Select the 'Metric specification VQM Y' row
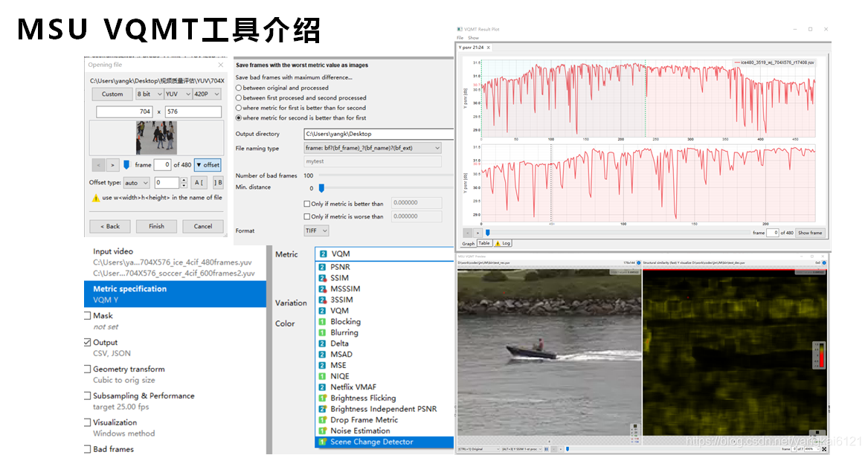This screenshot has height=455, width=868. coord(175,294)
